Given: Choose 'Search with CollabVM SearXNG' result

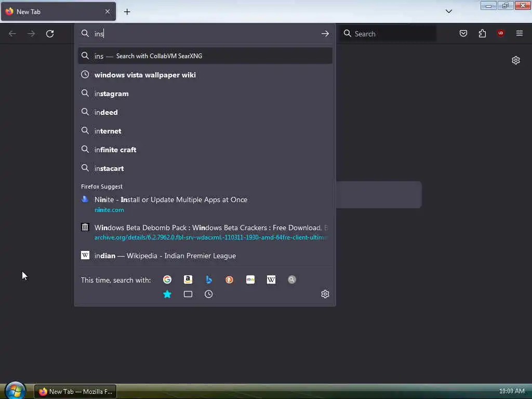Looking at the screenshot, I should (x=205, y=56).
